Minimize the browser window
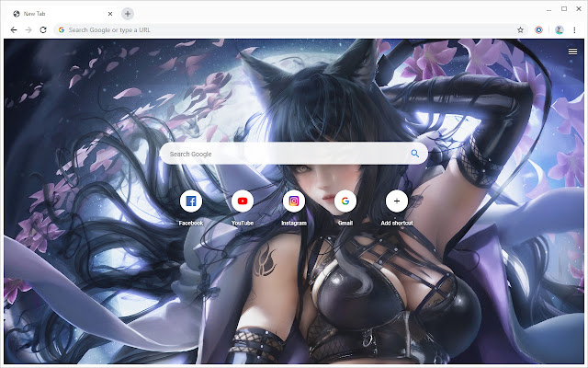Viewport: 588px width, 368px height. (x=549, y=9)
